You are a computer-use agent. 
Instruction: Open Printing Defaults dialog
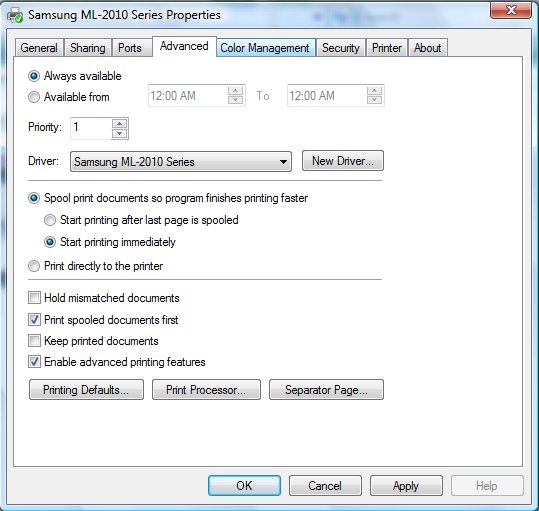pos(86,390)
